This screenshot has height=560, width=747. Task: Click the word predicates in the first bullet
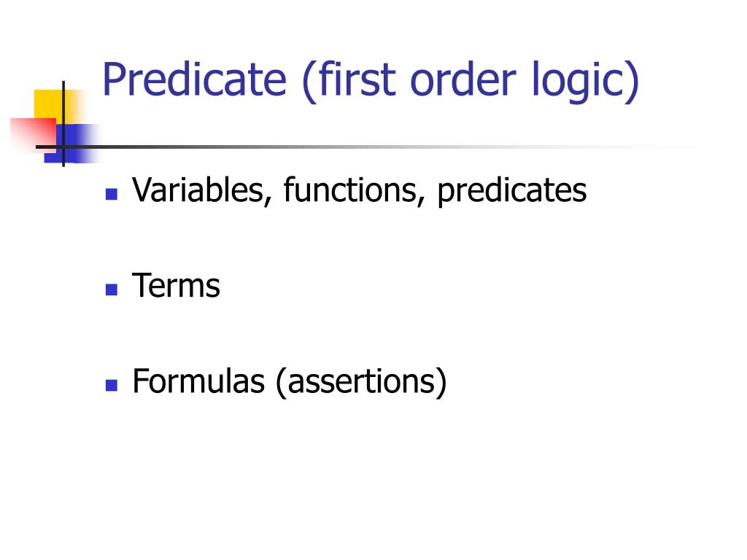pos(512,192)
